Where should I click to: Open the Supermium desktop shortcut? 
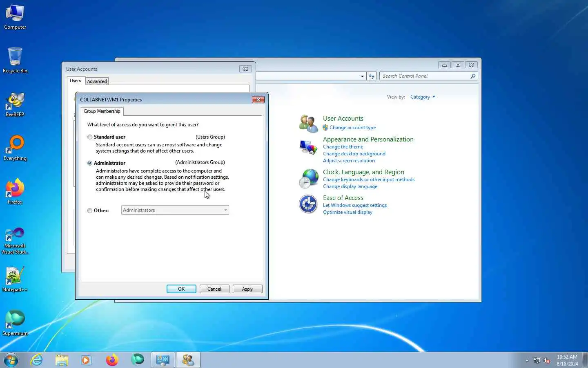(15, 323)
